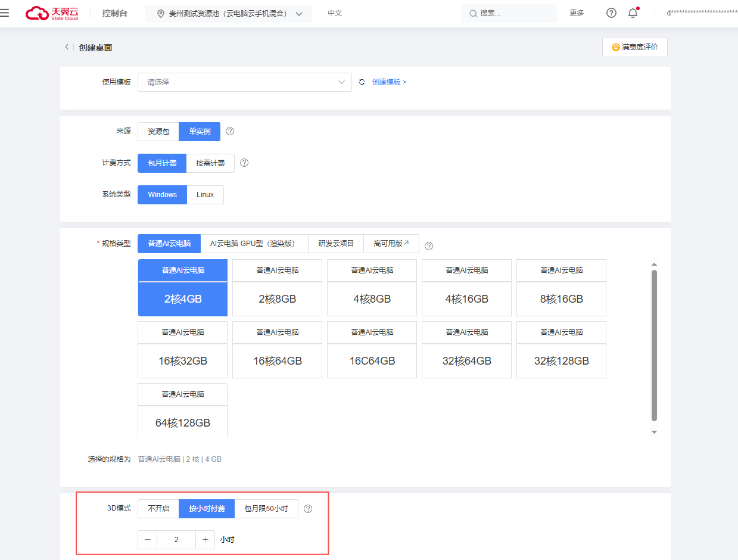Increase 3D hours with plus button

pos(205,540)
